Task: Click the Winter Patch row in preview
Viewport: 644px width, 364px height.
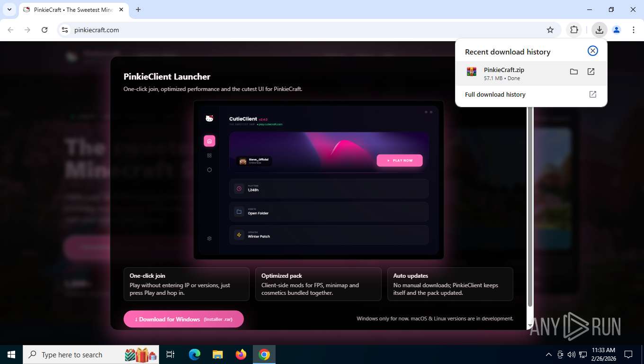Action: tap(329, 235)
